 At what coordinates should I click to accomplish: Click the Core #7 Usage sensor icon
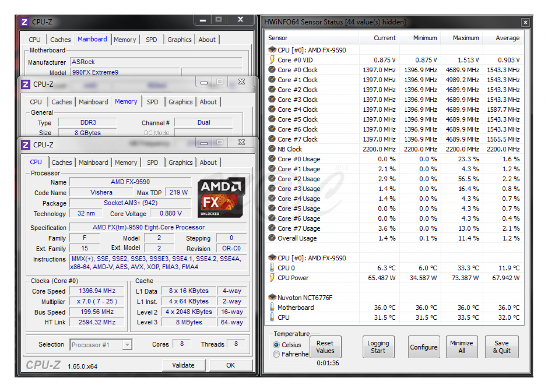272,228
